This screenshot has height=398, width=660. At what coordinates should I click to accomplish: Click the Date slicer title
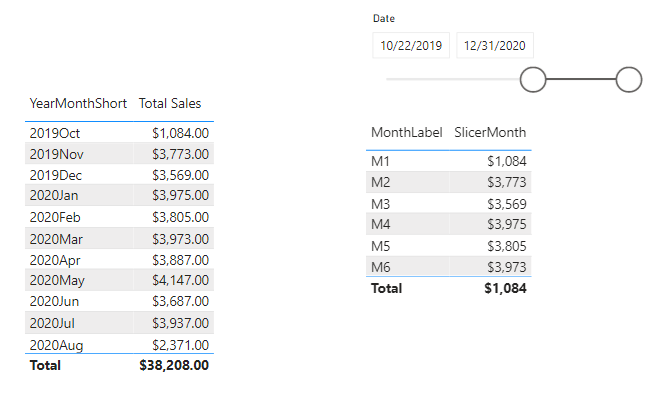coord(384,19)
